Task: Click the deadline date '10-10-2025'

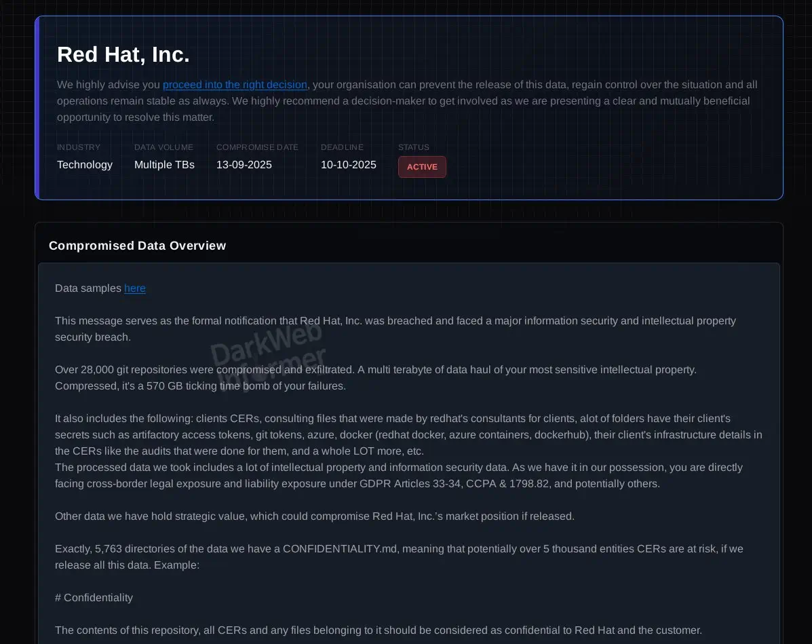Action: 349,165
